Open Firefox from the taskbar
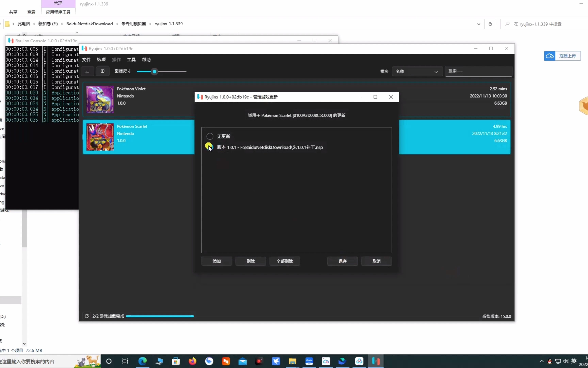Screen dimensions: 588x368 point(192,361)
